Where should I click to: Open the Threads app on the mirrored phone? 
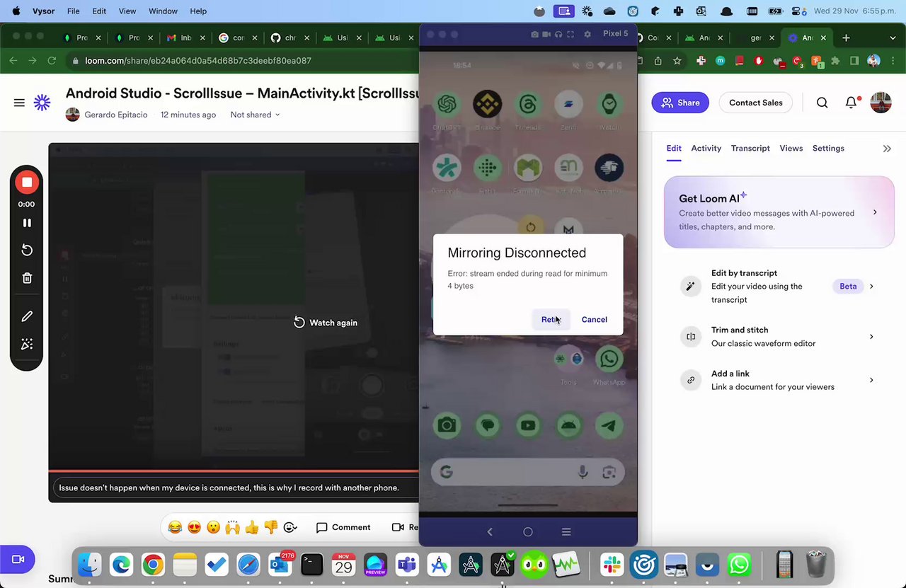click(x=528, y=105)
